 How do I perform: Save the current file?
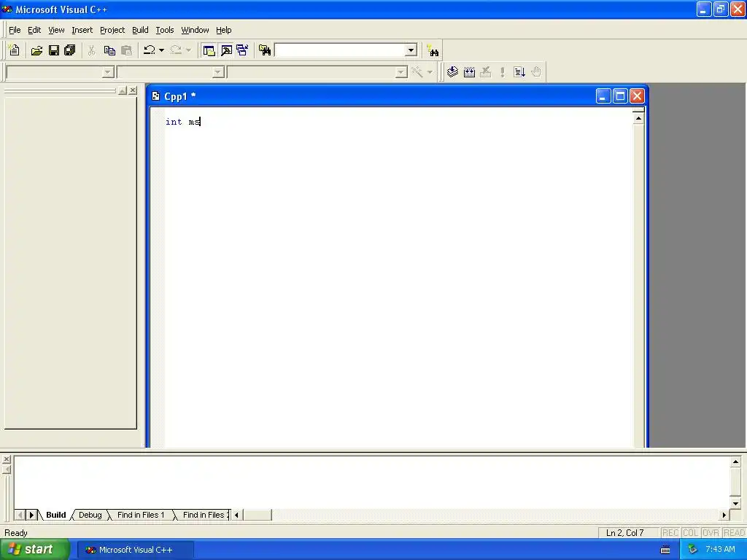tap(54, 50)
